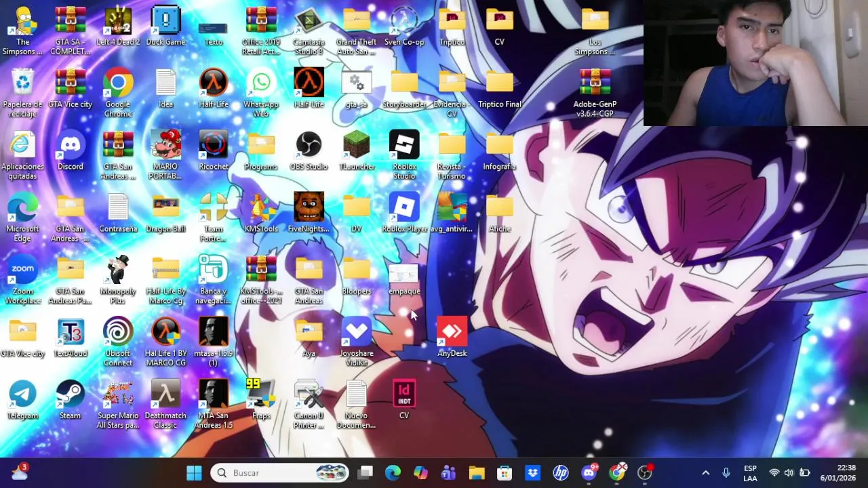Open the Bloopers folder
Viewport: 868px width, 488px height.
(357, 276)
